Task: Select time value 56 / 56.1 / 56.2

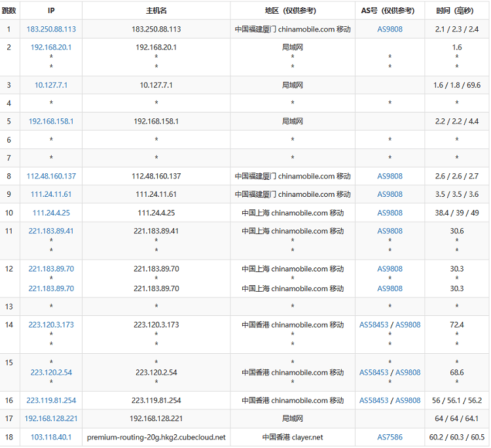Action: [457, 400]
